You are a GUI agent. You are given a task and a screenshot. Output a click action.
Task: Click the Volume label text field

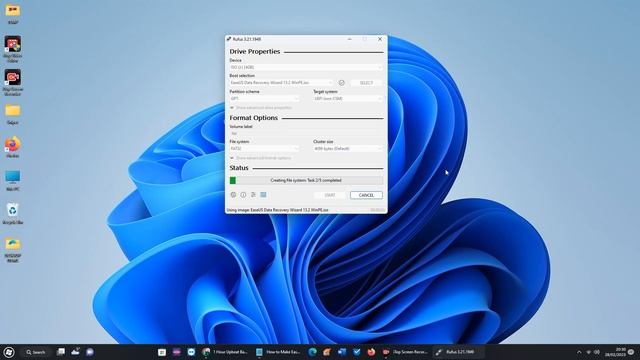coord(306,133)
